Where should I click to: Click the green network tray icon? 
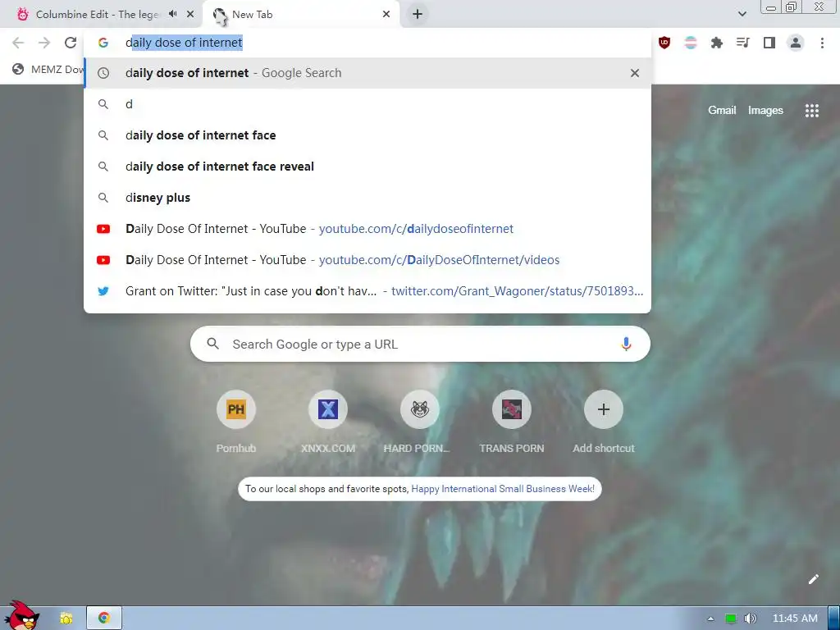[730, 619]
